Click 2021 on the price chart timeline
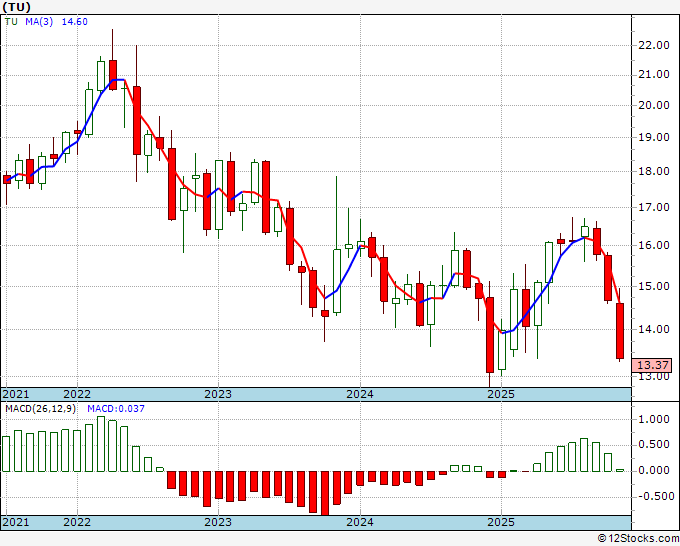 tap(16, 394)
